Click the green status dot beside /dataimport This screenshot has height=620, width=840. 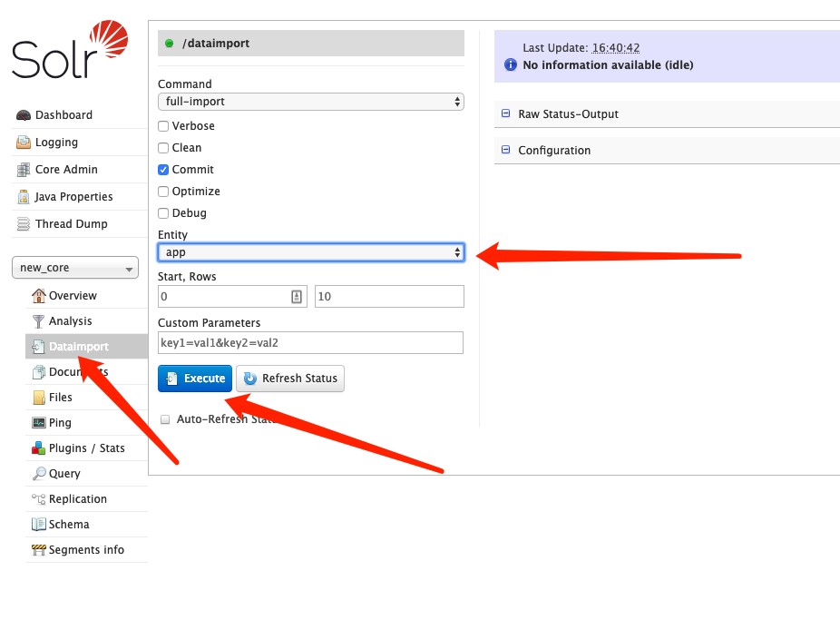(170, 44)
